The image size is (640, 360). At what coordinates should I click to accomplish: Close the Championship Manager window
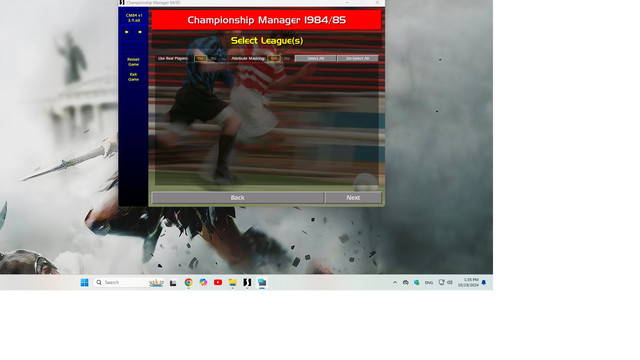(x=377, y=2)
